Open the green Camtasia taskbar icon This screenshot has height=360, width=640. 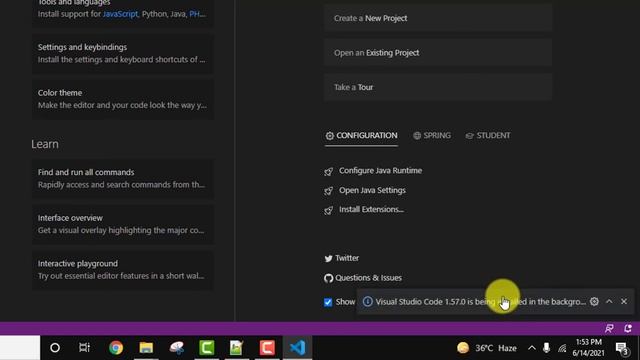pyautogui.click(x=207, y=348)
